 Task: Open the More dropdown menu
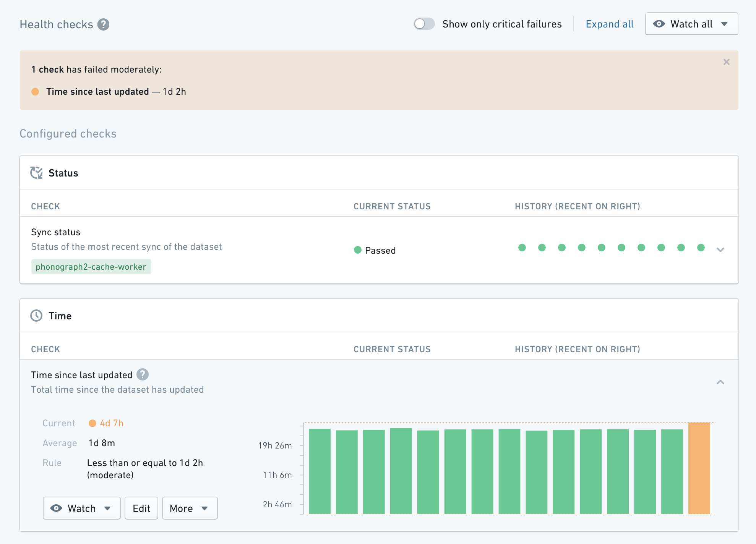190,508
